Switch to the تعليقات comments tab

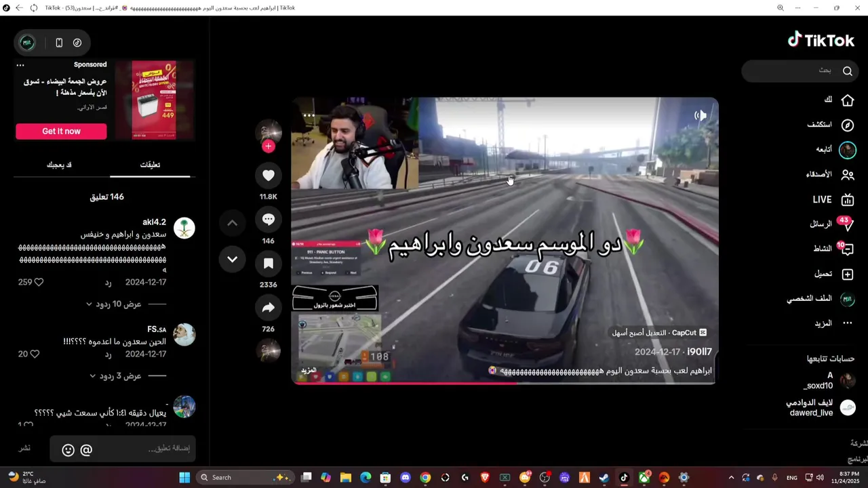point(150,165)
